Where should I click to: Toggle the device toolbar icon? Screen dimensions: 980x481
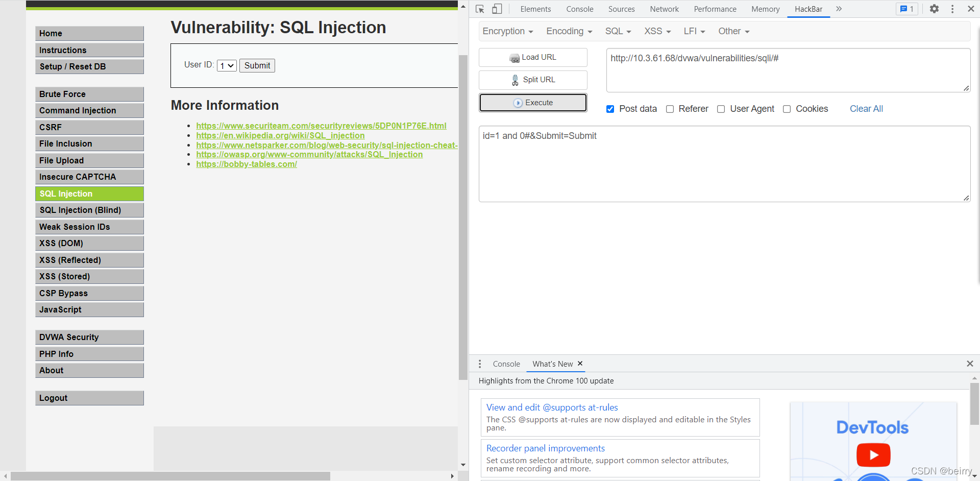point(497,9)
